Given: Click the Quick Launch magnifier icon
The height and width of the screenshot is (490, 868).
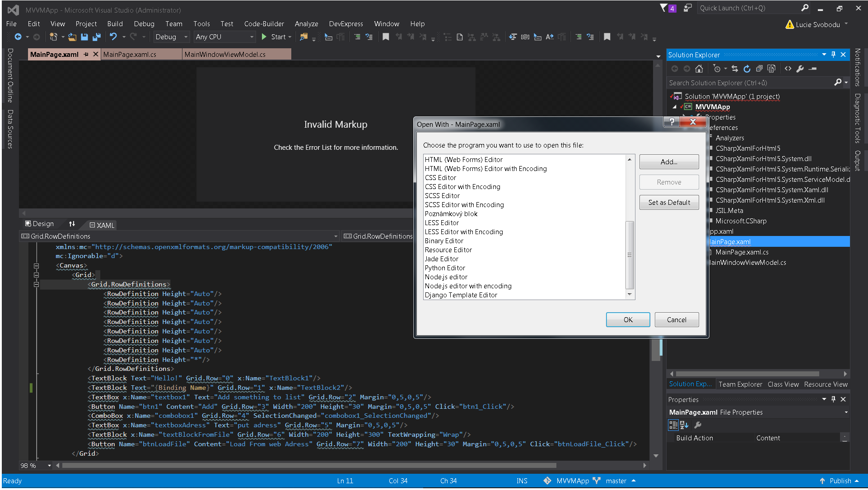Looking at the screenshot, I should point(805,8).
